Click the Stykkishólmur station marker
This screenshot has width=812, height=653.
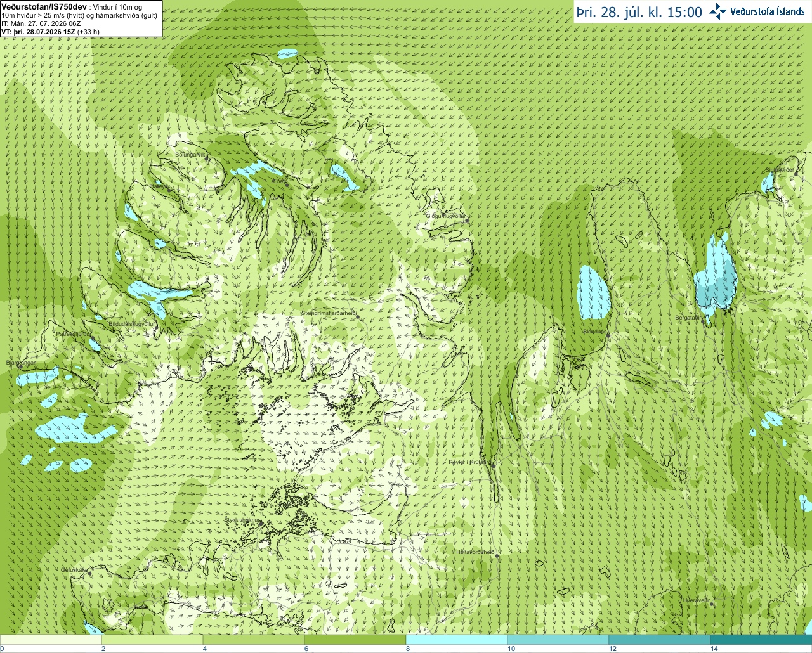coord(259,523)
